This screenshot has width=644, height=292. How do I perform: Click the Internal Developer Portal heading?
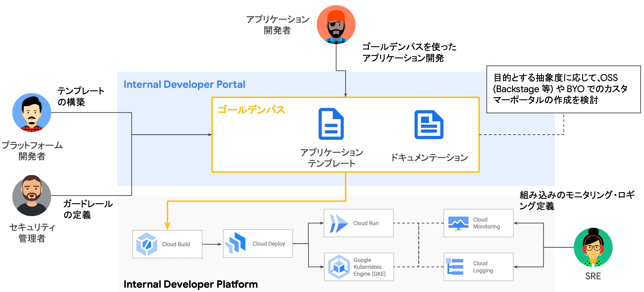pos(184,84)
